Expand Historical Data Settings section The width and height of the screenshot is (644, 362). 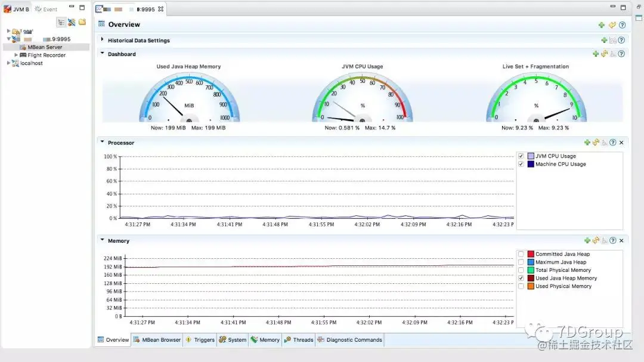[103, 40]
